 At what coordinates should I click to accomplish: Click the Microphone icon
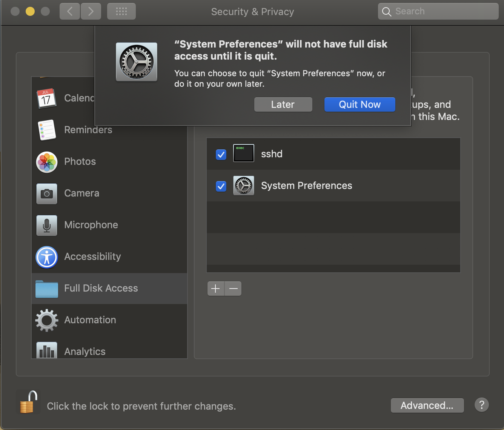(x=47, y=225)
